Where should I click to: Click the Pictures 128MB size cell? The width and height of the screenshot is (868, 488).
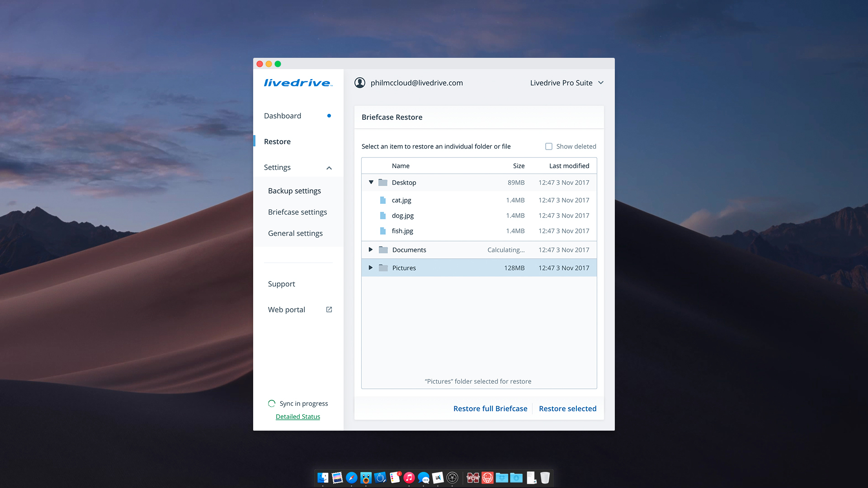(x=514, y=268)
